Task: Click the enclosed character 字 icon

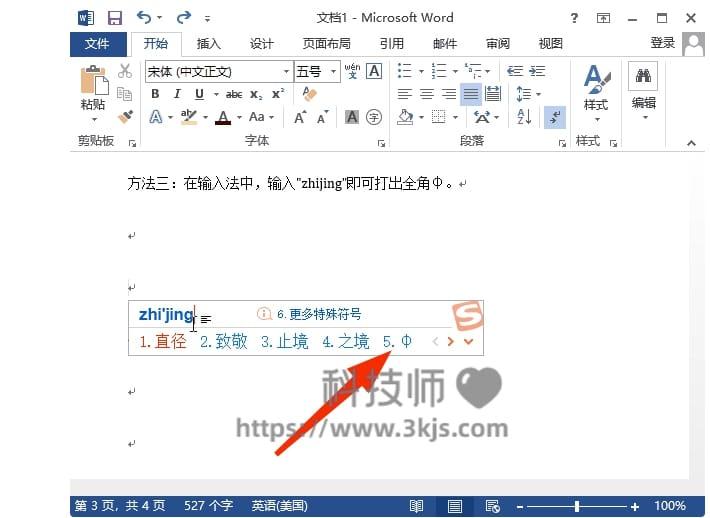Action: tap(374, 118)
